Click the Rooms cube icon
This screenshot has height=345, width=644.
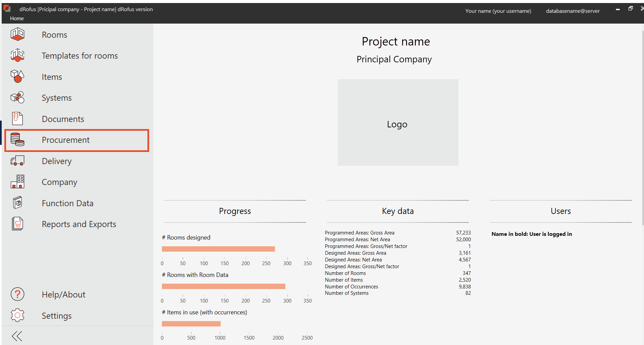tap(18, 34)
